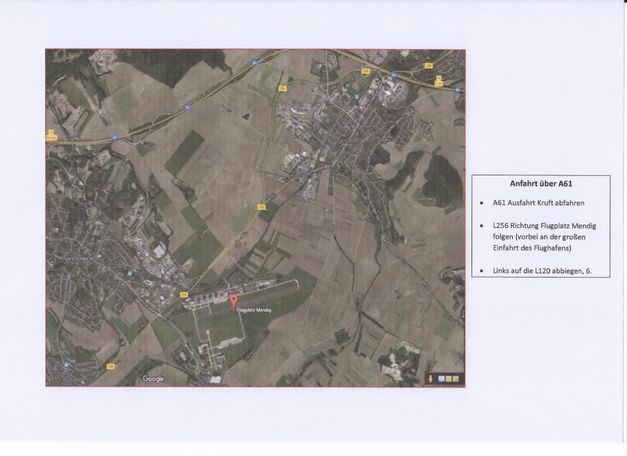Image resolution: width=627 pixels, height=456 pixels.
Task: Choose the light blue map type tile beside pegman
Action: 441,378
